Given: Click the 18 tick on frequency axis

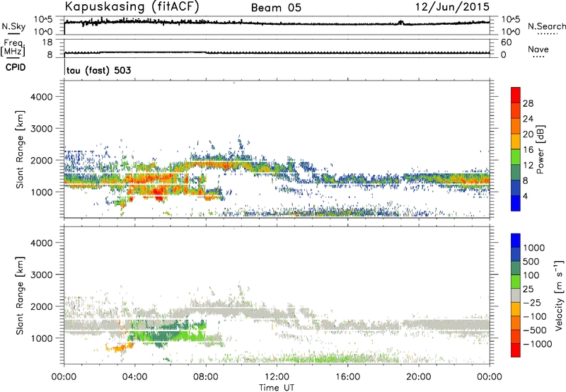Looking at the screenshot, I should [x=47, y=42].
